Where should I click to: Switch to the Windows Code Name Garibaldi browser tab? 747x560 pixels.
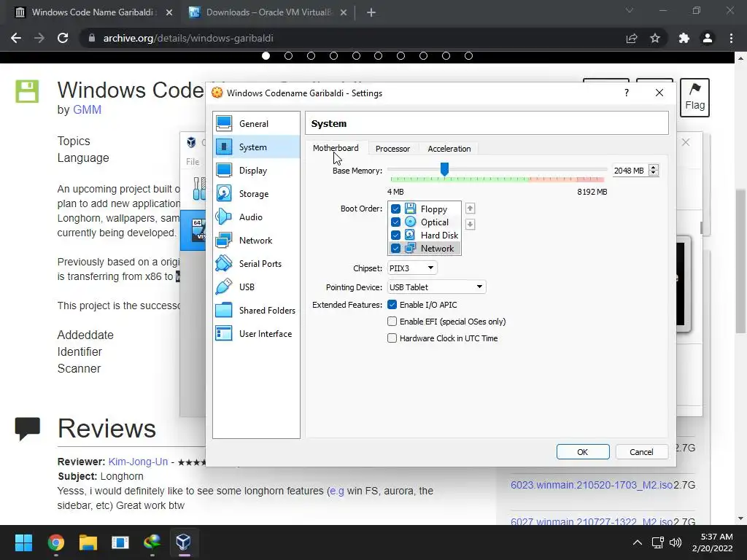(x=93, y=12)
